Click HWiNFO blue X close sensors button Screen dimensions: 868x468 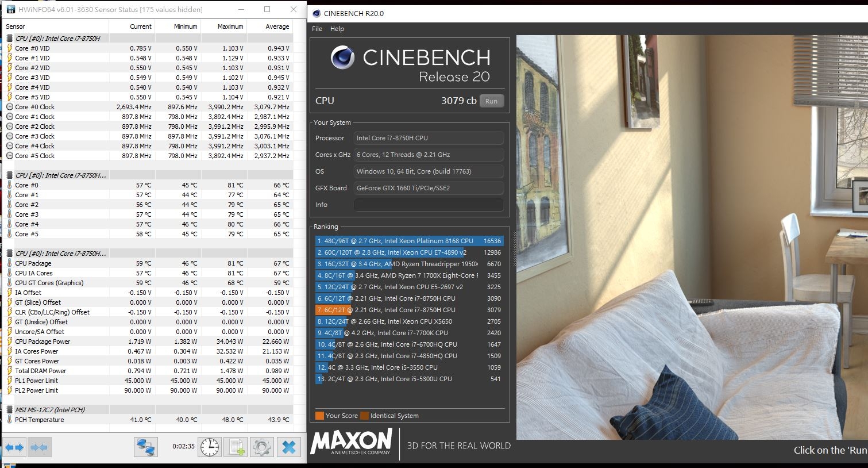(289, 447)
